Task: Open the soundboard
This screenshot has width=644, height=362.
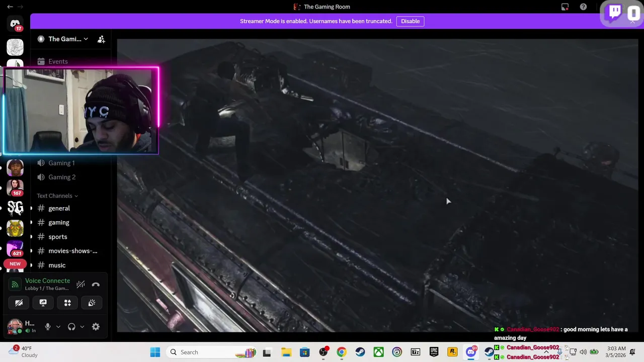Action: point(92,303)
